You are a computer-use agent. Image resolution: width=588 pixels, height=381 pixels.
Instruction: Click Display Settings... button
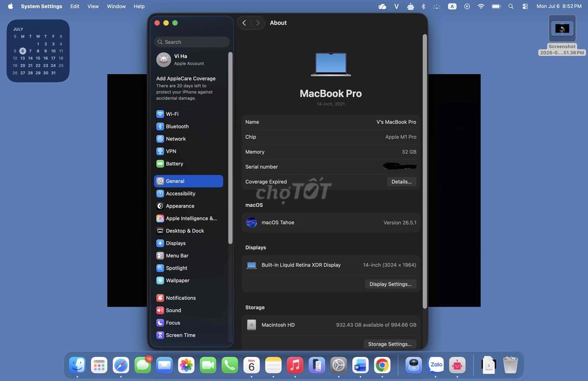[390, 284]
